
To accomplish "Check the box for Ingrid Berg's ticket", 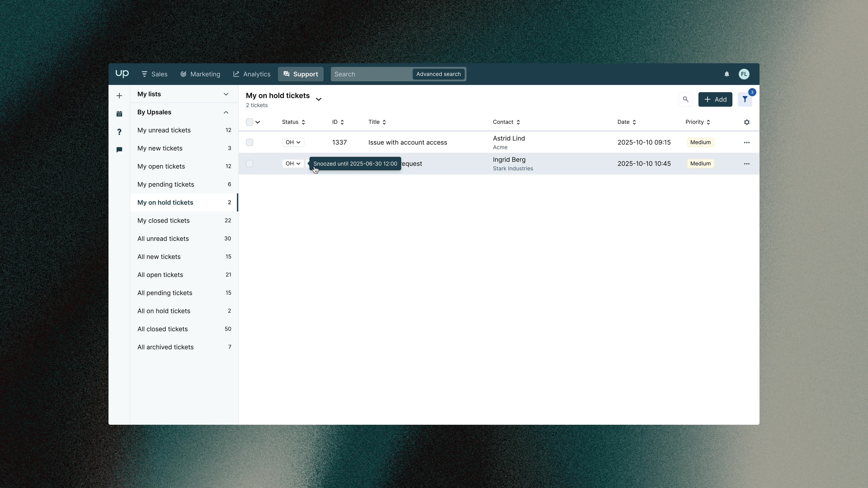I will point(249,164).
